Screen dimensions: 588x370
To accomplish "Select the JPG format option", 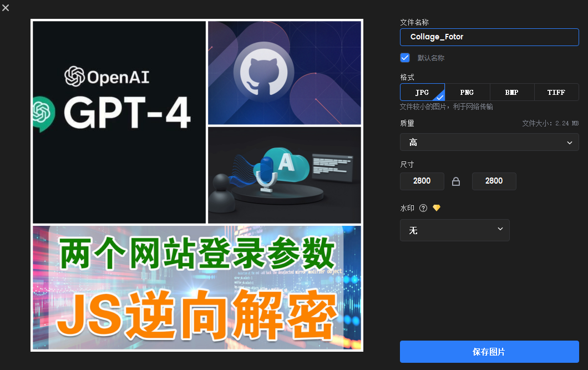I will (422, 92).
